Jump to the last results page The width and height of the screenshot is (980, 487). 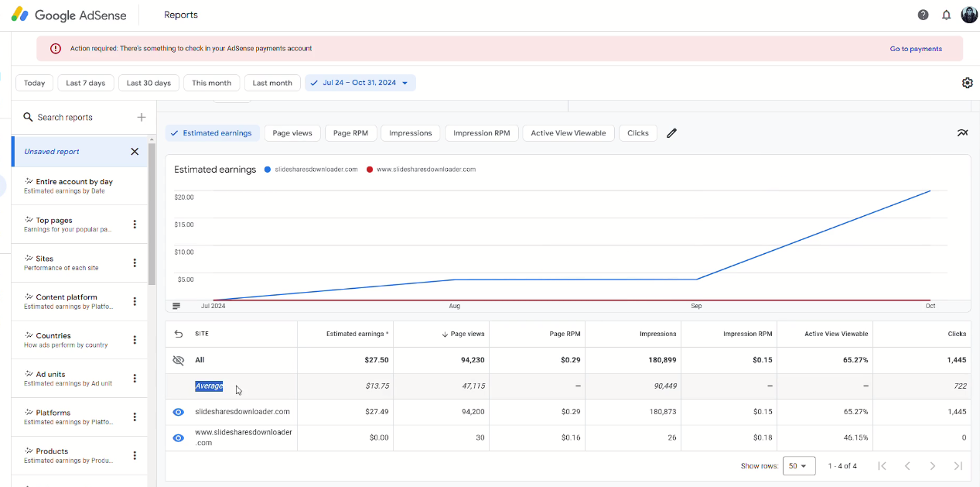[958, 465]
